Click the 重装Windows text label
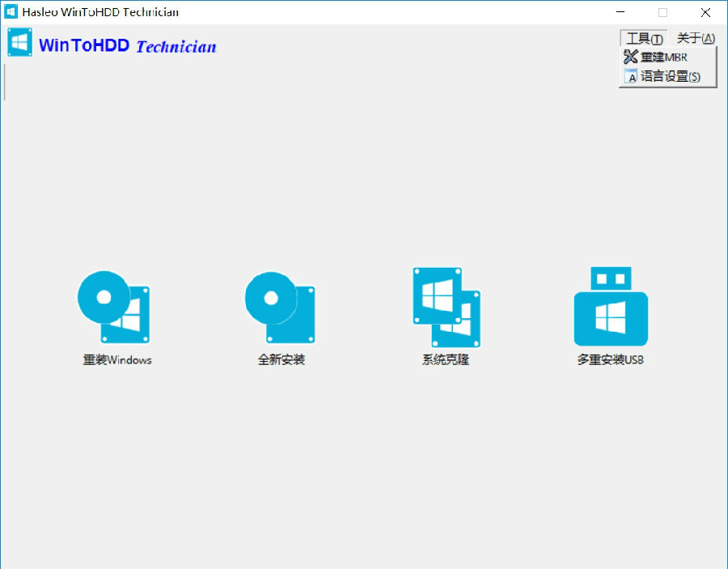The width and height of the screenshot is (728, 569). [116, 359]
